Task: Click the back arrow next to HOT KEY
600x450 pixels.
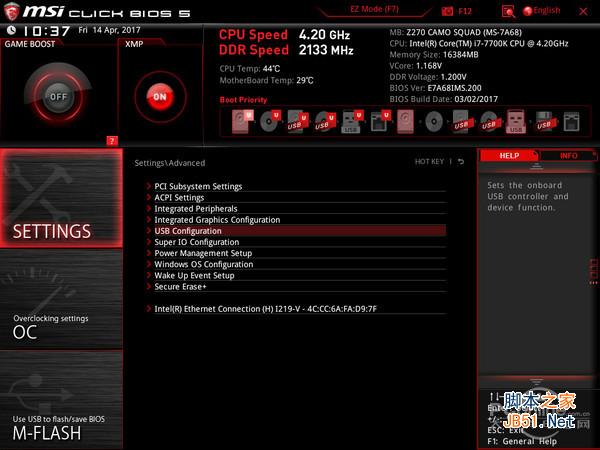Action: (x=461, y=162)
